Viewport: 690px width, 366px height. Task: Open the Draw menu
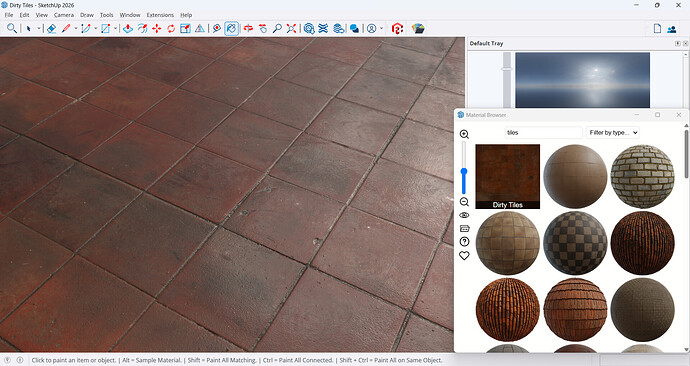pyautogui.click(x=87, y=15)
